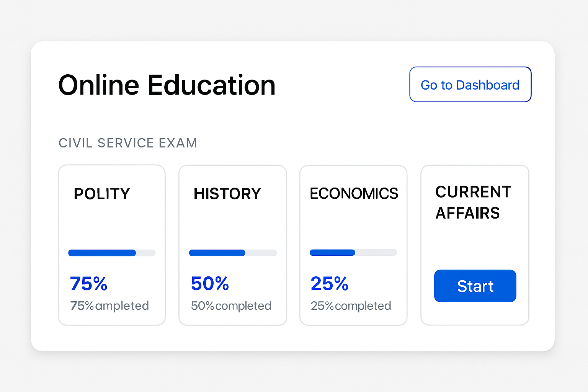The image size is (588, 392).
Task: Click the 25% completed caption
Action: point(351,305)
